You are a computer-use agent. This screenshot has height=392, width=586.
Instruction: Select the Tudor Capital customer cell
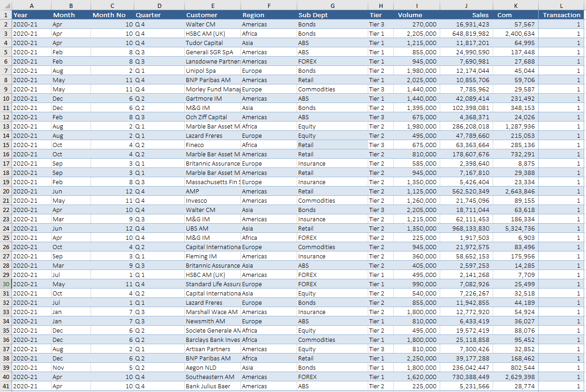(212, 43)
